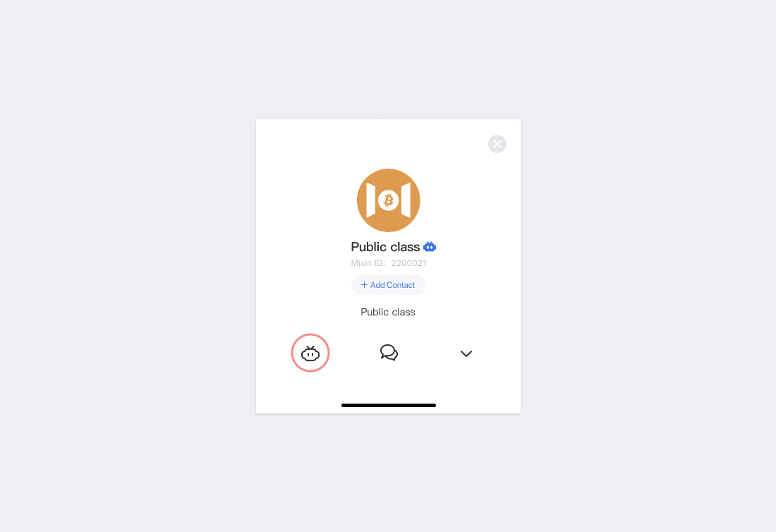Click the Bitcoin symbol inside the avatar
The image size is (776, 532).
389,200
